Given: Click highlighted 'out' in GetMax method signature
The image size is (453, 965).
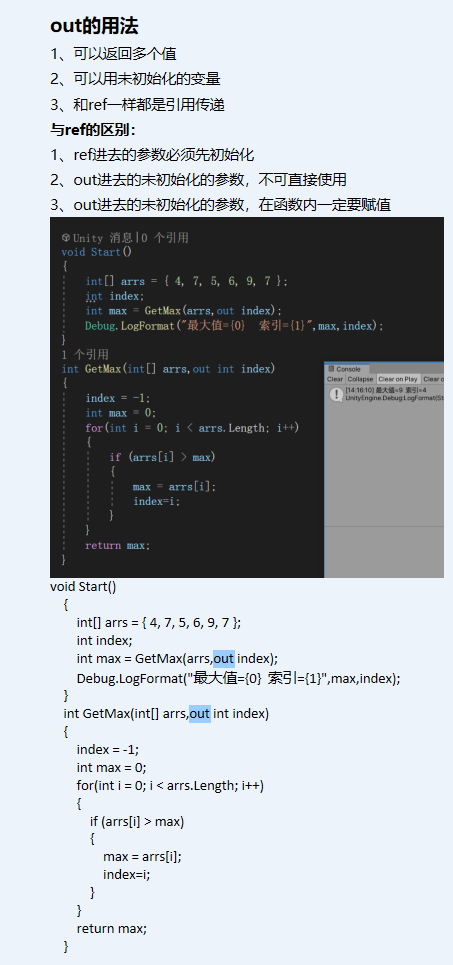Looking at the screenshot, I should click(x=200, y=714).
